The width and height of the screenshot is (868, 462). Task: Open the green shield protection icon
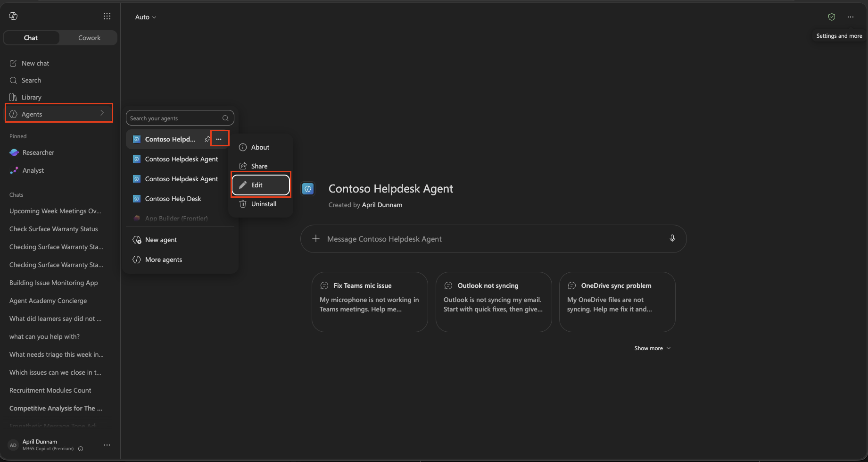(x=832, y=17)
